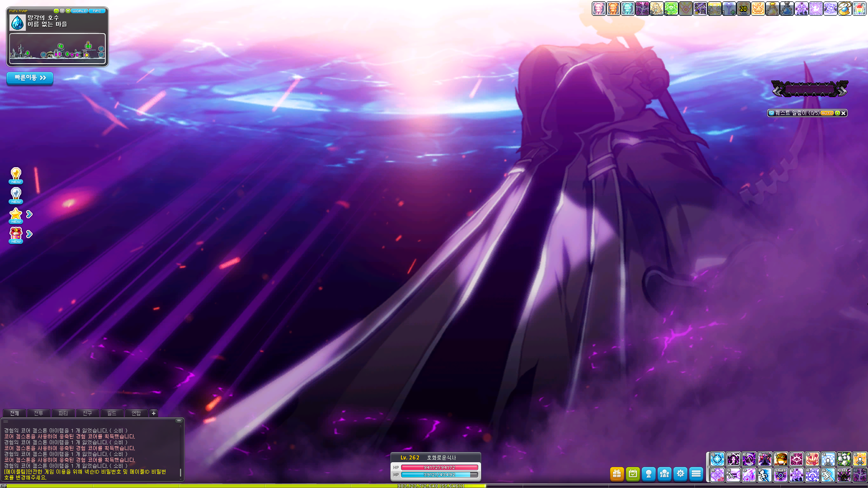Screen dimensions: 868x488
Task: Toggle the AUTO quest notifier switch
Action: pyautogui.click(x=827, y=113)
